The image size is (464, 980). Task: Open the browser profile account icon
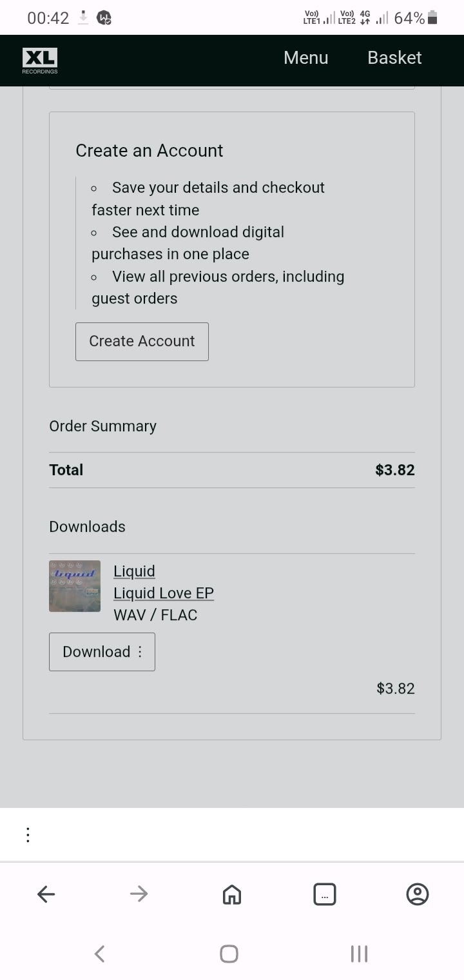point(418,894)
